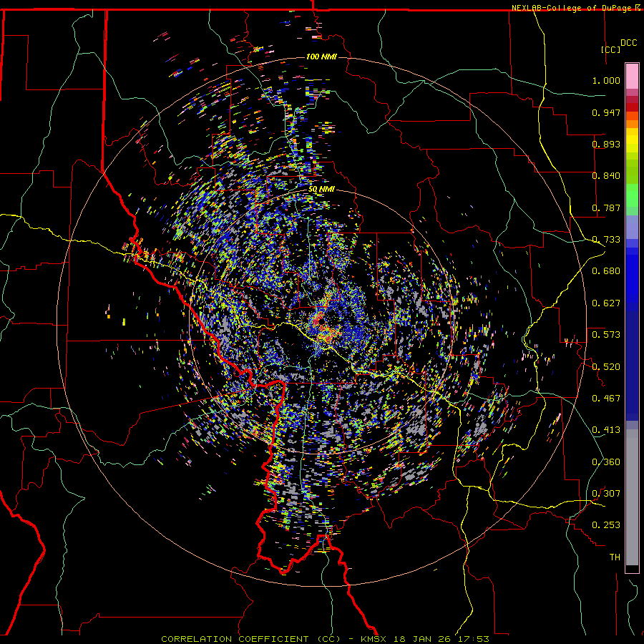Click the 50 NMI range ring label
Image resolution: width=644 pixels, height=644 pixels.
click(x=321, y=190)
